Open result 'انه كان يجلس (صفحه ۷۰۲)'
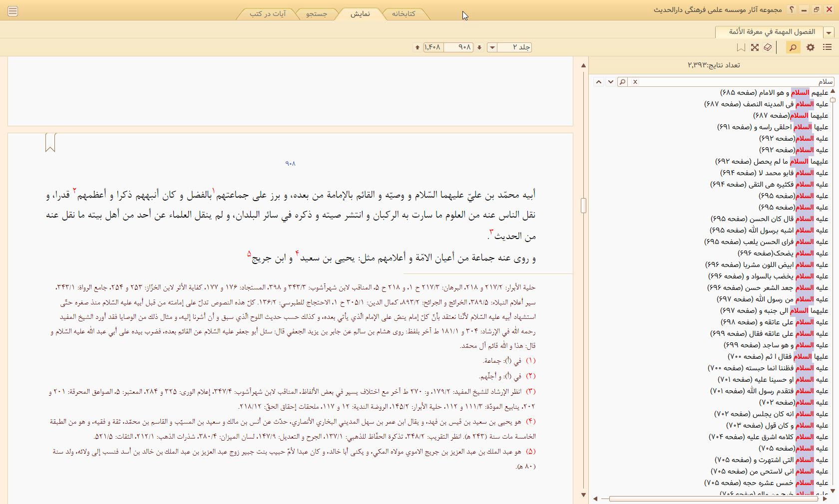Viewport: 839px width, 504px height. (x=772, y=414)
